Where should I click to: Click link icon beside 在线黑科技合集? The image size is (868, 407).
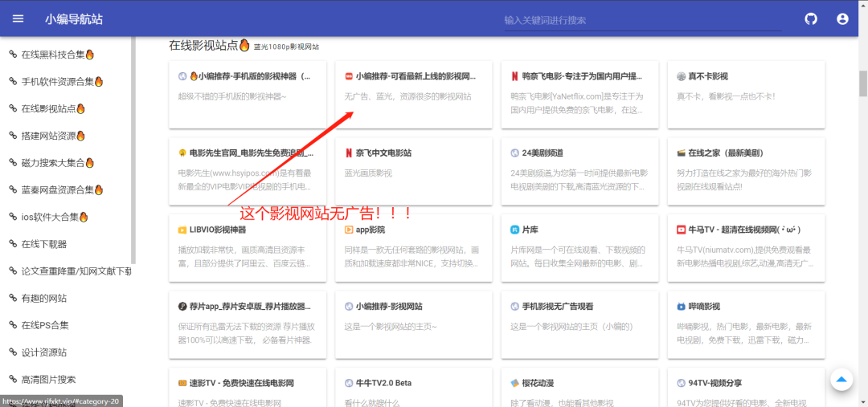tap(14, 55)
